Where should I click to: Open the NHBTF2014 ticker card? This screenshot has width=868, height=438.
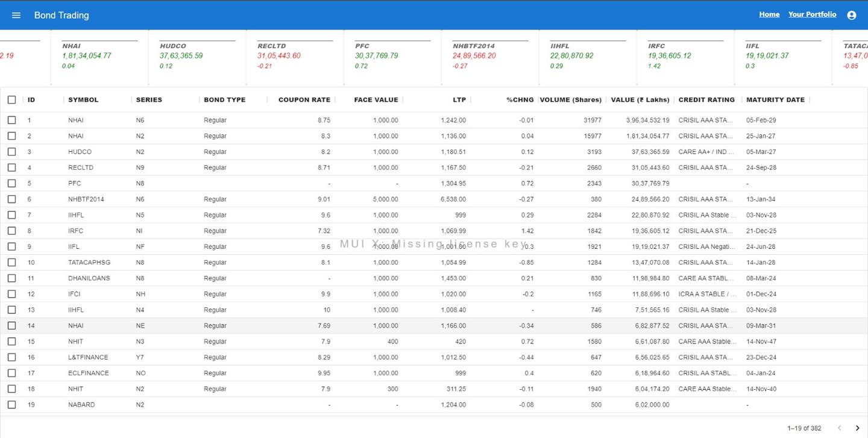[491, 56]
